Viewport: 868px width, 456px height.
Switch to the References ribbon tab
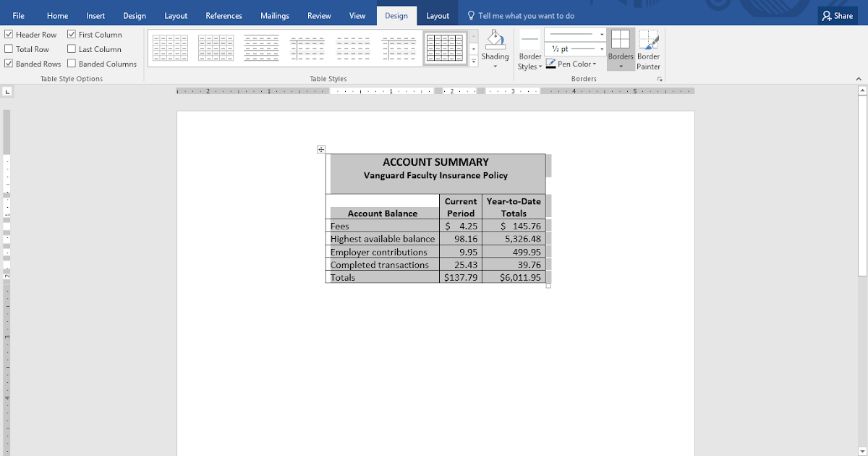point(224,14)
